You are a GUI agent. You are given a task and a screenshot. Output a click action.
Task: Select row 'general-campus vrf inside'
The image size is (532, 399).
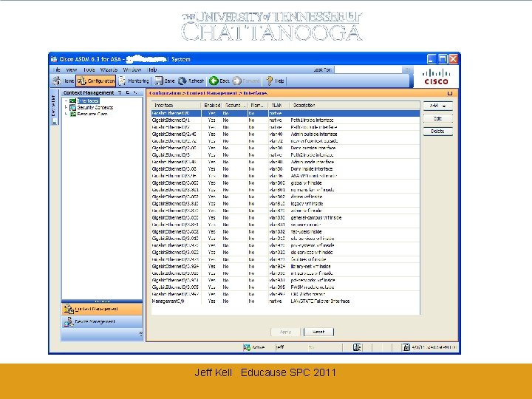pos(285,218)
